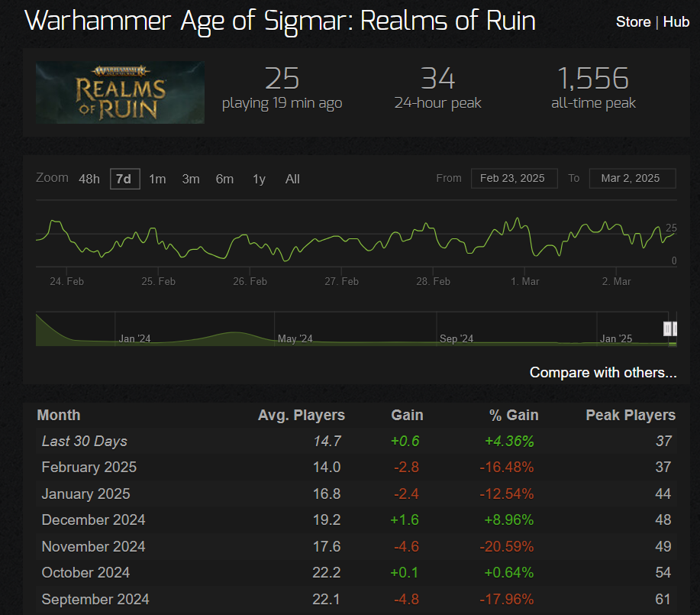Click the November 2024 row label
This screenshot has height=615, width=700.
(93, 546)
